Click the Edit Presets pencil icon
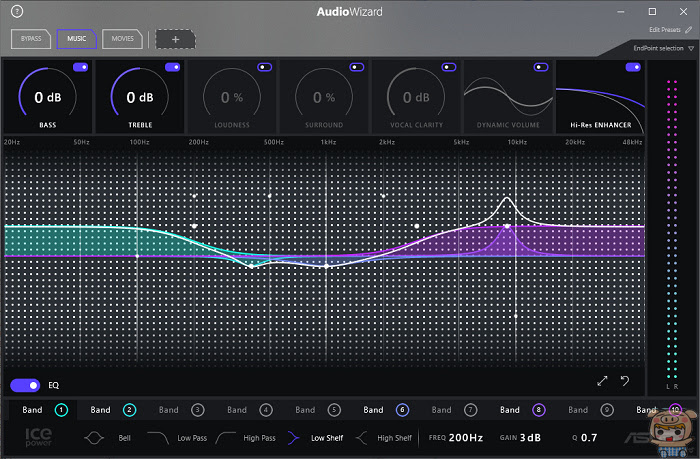This screenshot has height=459, width=700. [688, 29]
